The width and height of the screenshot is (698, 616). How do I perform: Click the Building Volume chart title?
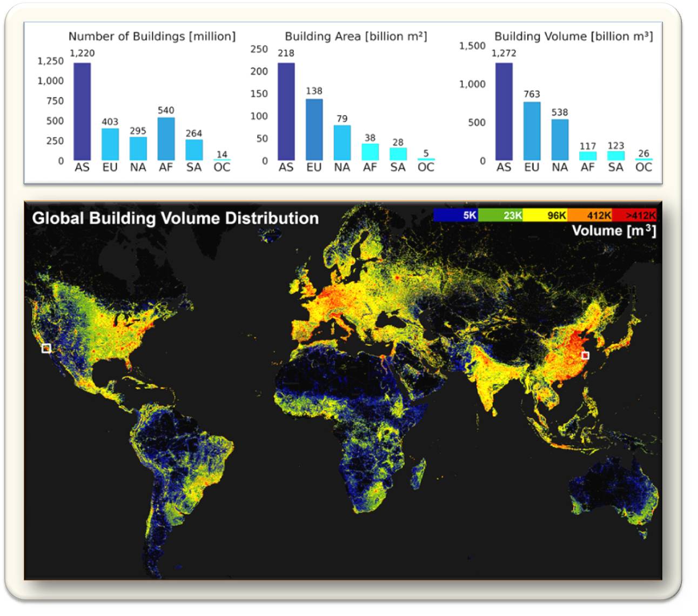pos(573,36)
